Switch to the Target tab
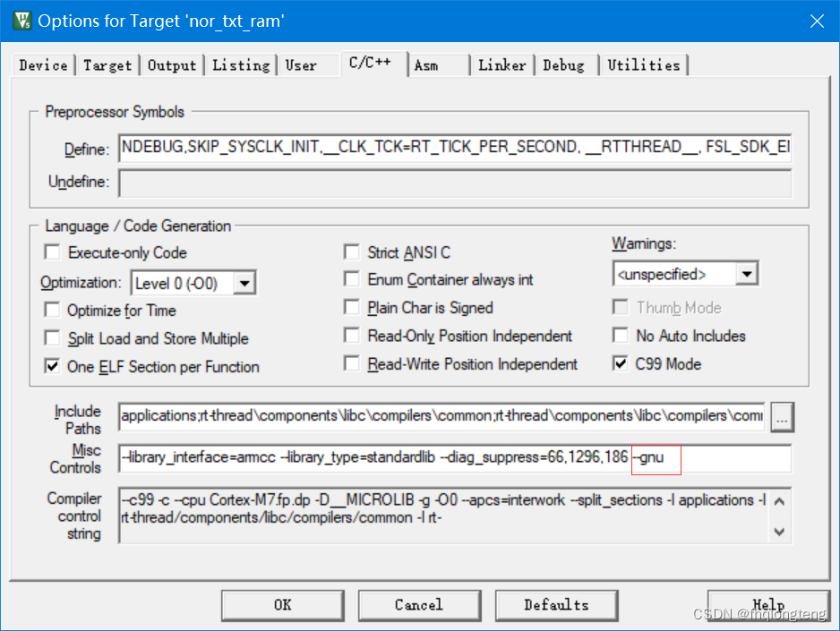The height and width of the screenshot is (631, 840). coord(107,65)
